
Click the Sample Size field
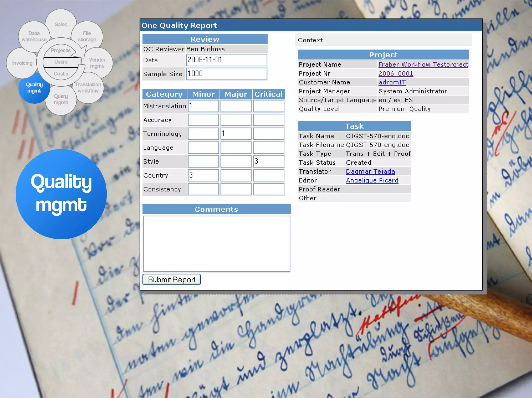[226, 74]
